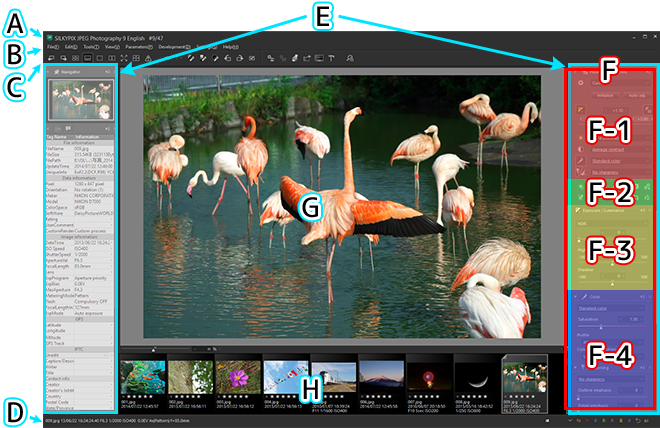
Task: Toggle warning triangle display icon
Action: point(148,58)
